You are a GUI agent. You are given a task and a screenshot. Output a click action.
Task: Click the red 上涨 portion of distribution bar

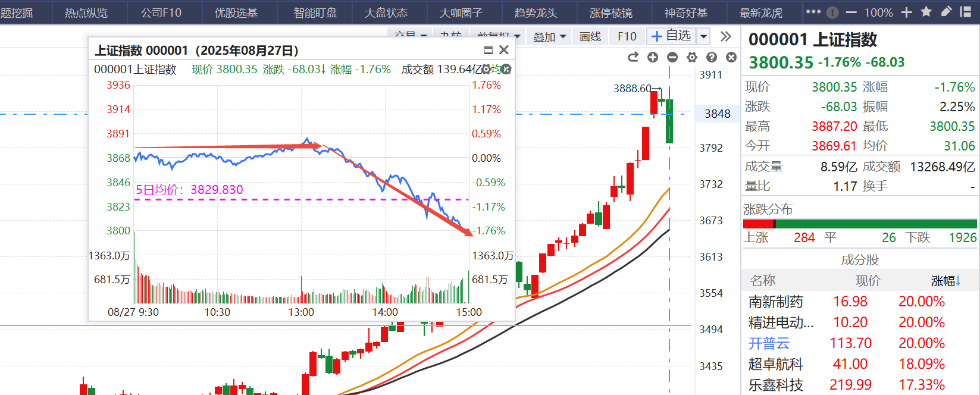758,224
